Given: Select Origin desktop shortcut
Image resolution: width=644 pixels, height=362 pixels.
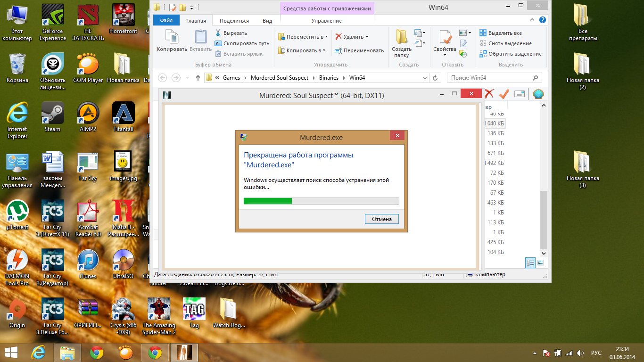Looking at the screenshot, I should point(17,313).
